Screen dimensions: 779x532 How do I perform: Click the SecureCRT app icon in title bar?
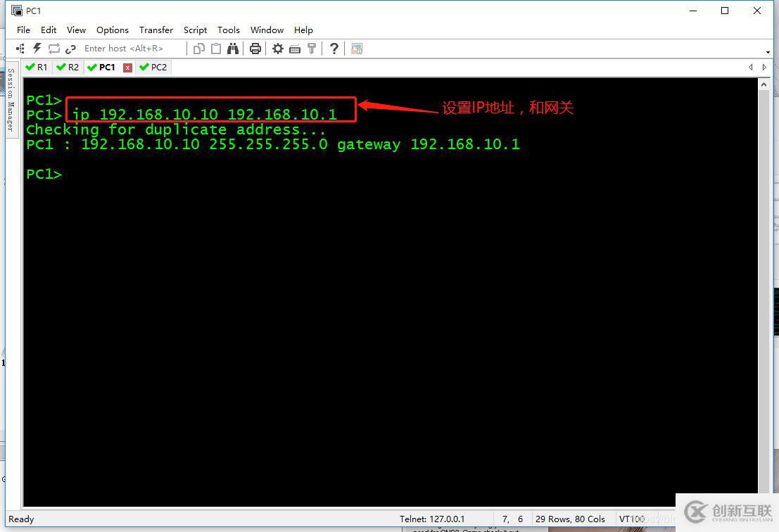click(16, 11)
